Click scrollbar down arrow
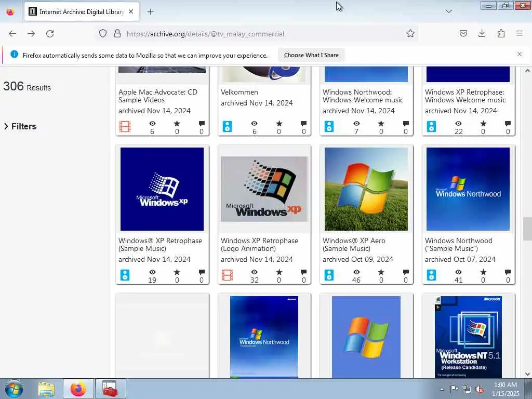Screen dimensions: 532x399 click(527, 374)
